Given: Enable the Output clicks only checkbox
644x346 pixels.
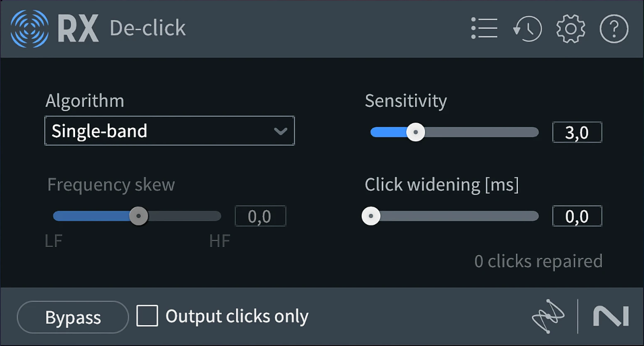Looking at the screenshot, I should (x=147, y=316).
